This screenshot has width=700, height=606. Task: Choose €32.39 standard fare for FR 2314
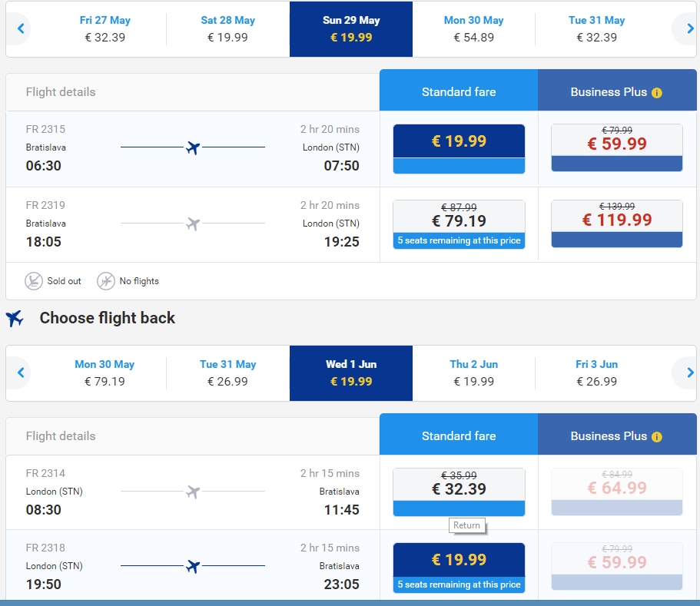click(x=459, y=492)
